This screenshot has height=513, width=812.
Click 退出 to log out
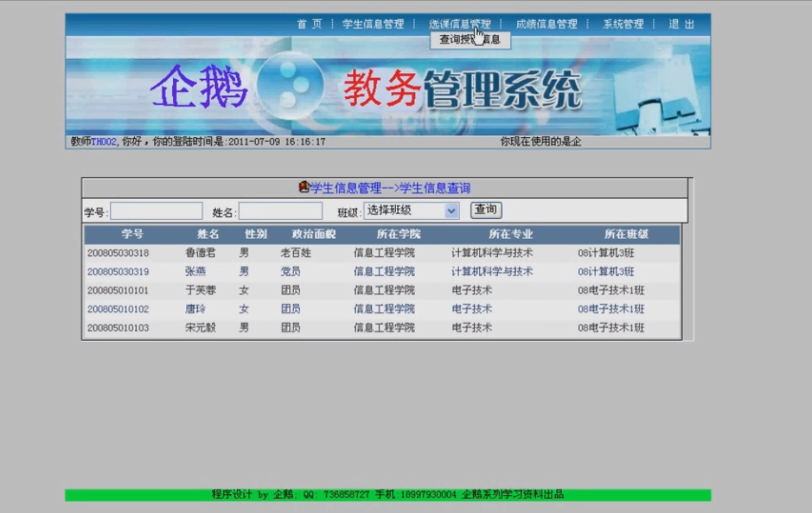[x=682, y=24]
